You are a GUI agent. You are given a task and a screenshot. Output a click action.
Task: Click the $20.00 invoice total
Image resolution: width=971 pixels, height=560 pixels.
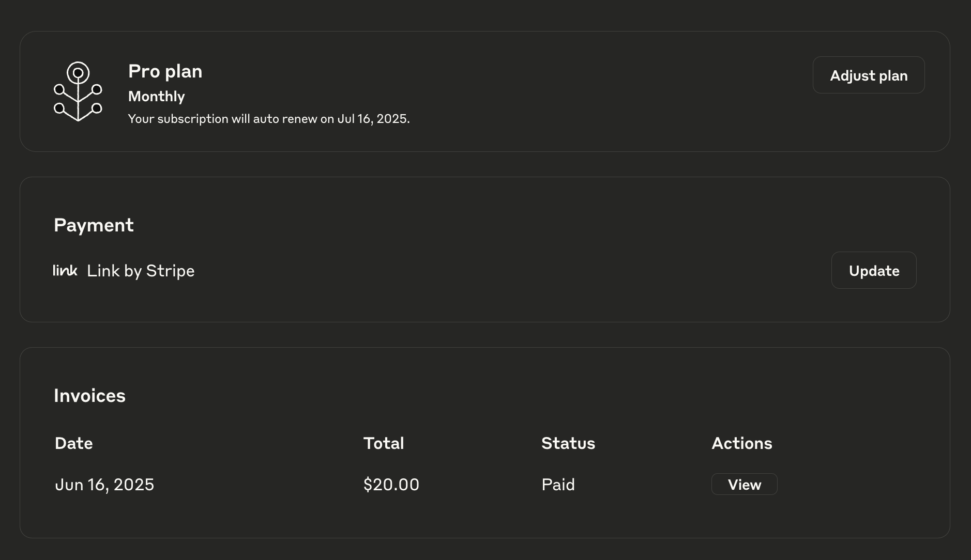(391, 485)
